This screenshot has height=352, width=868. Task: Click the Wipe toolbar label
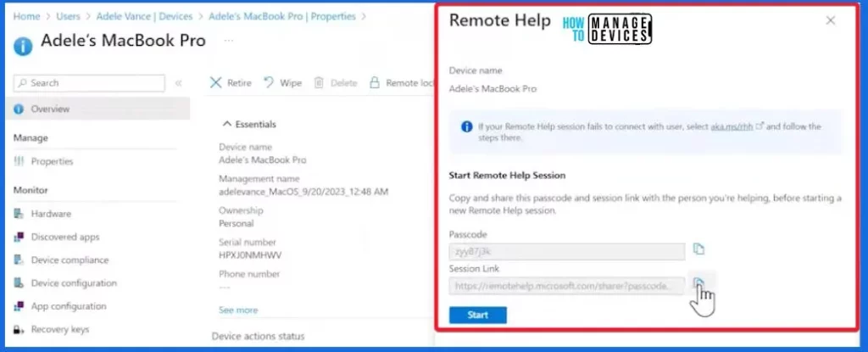(x=291, y=83)
